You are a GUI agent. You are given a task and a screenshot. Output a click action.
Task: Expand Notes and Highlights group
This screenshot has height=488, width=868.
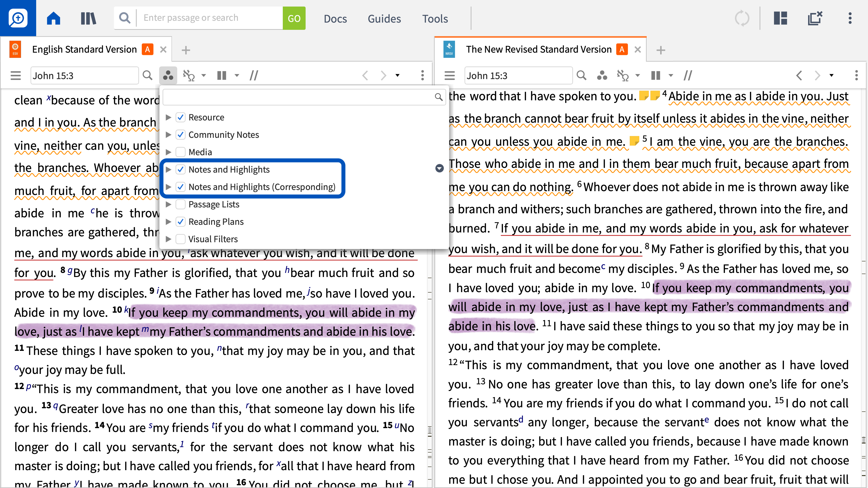168,169
